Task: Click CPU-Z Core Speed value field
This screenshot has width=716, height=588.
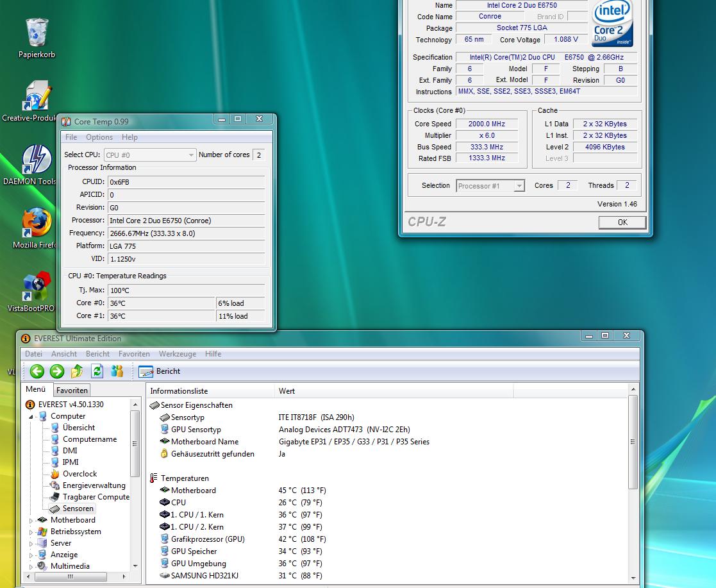Action: point(487,124)
